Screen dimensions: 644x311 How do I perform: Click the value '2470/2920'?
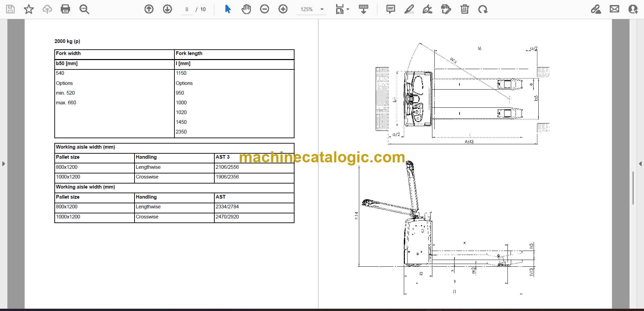[x=227, y=217]
